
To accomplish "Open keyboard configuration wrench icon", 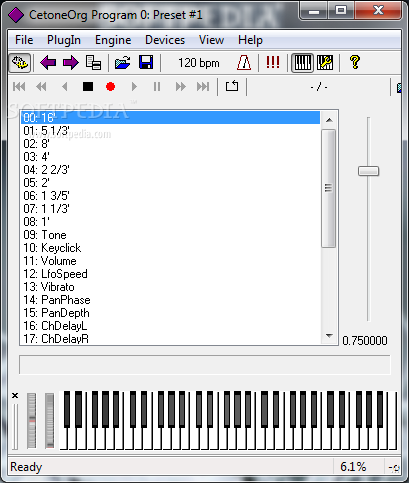I will click(325, 63).
